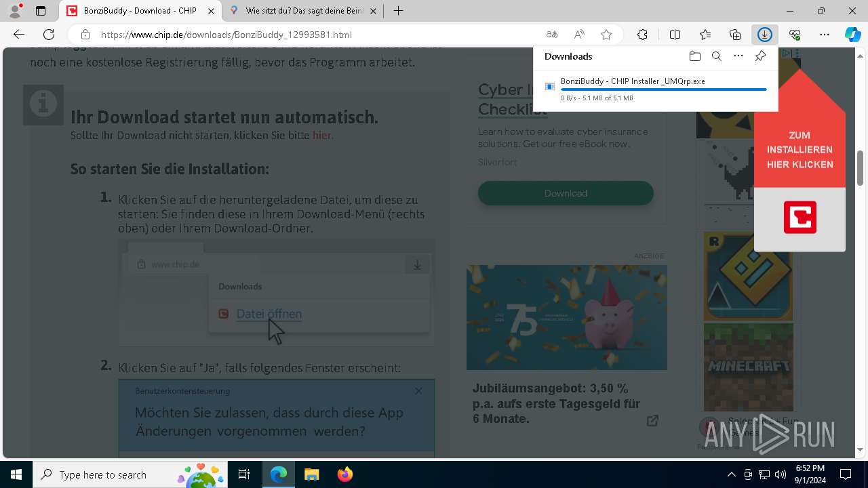Open More options in Downloads panel

(738, 56)
